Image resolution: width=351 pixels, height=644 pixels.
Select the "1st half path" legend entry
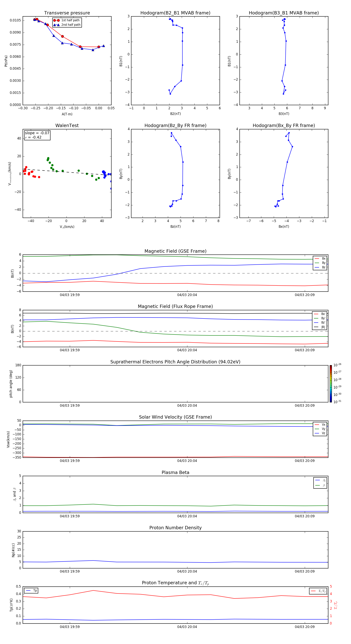[66, 20]
